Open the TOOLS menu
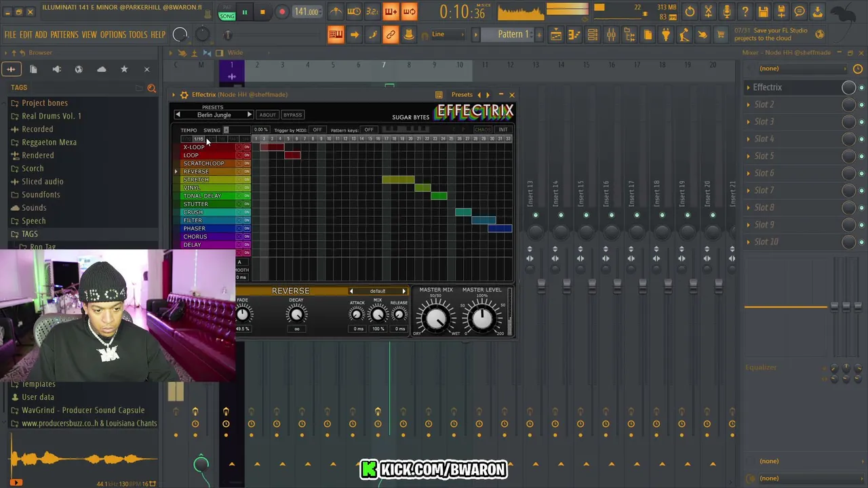This screenshot has width=868, height=488. tap(138, 35)
